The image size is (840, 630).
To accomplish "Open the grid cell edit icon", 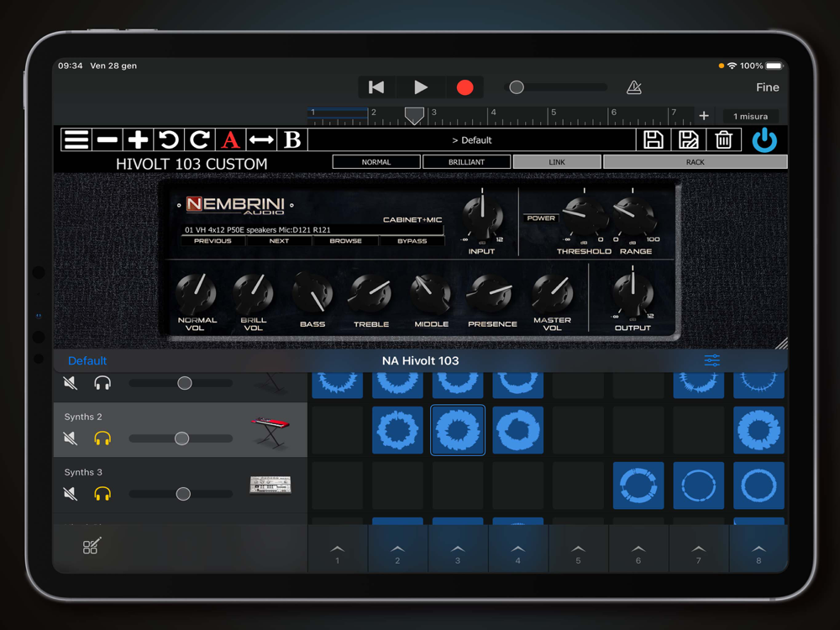I will coord(92,546).
